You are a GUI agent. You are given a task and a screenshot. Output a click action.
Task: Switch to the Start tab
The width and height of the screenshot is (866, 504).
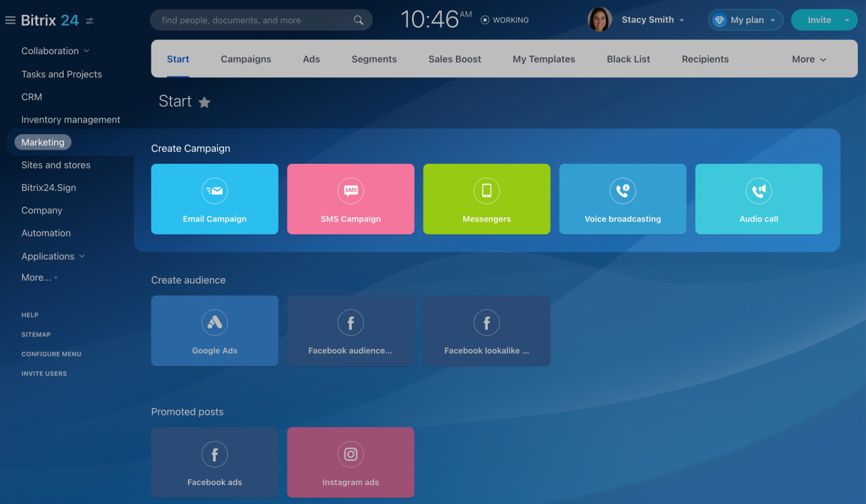(178, 60)
